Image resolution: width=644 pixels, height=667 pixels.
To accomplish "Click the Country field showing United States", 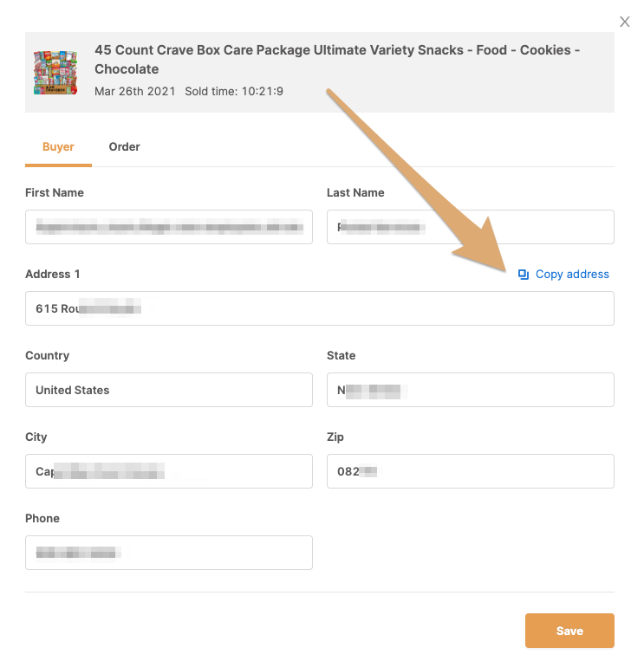I will coord(169,390).
